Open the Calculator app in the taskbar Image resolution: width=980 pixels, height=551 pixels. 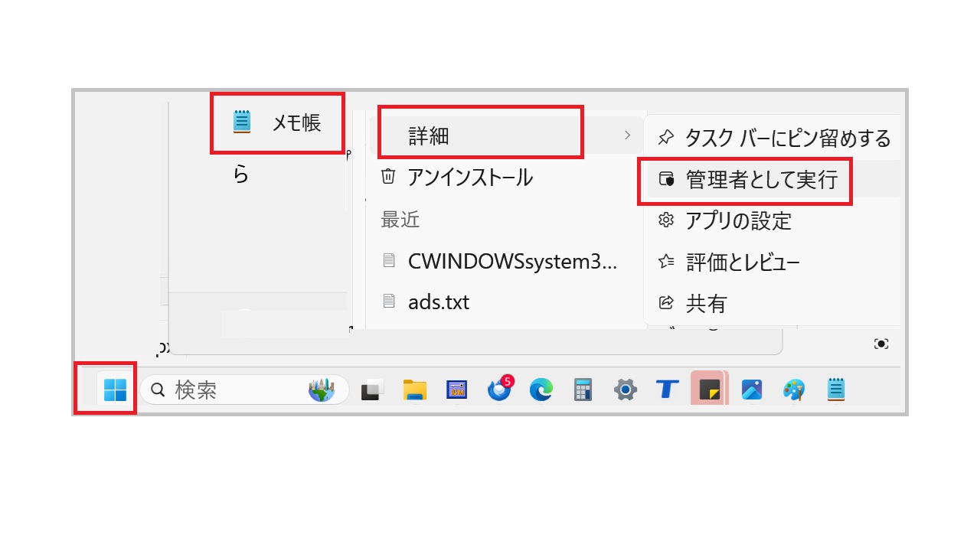pyautogui.click(x=583, y=390)
